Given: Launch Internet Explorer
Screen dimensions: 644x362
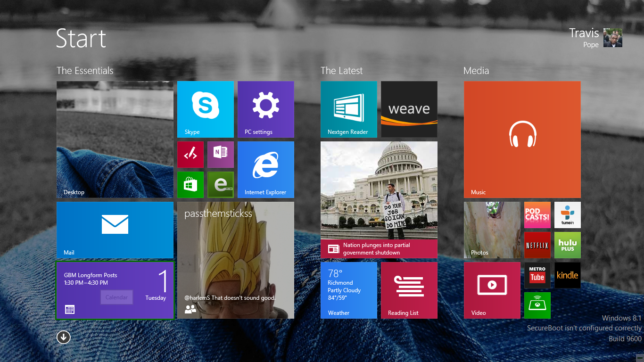Looking at the screenshot, I should pyautogui.click(x=265, y=169).
